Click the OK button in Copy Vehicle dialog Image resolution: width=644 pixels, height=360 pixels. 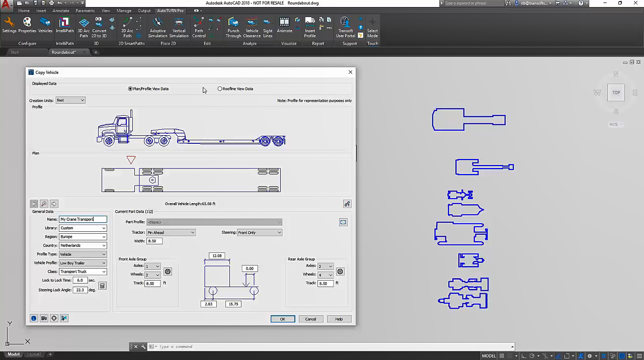282,319
